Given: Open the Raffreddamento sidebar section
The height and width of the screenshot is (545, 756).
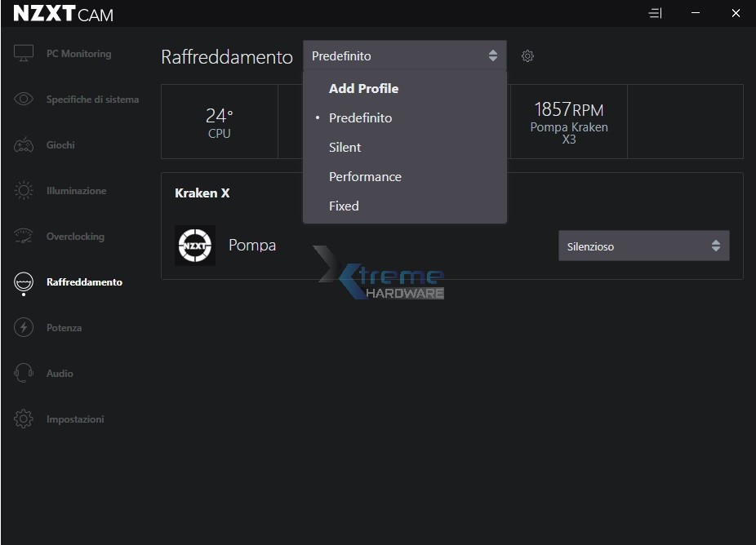Looking at the screenshot, I should (84, 282).
